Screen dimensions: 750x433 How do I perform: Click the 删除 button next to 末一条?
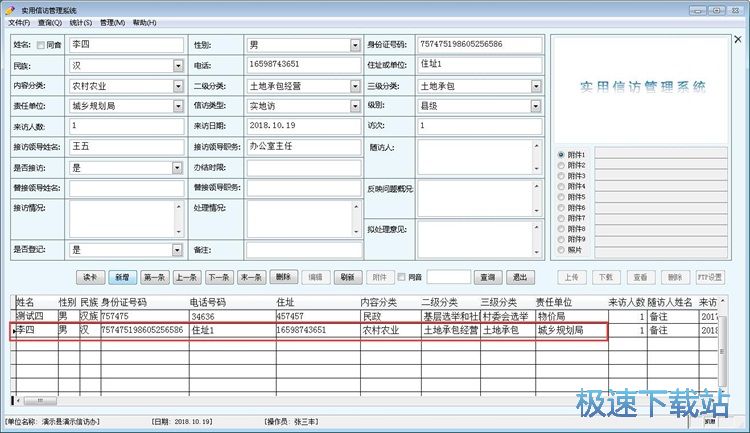click(x=284, y=277)
